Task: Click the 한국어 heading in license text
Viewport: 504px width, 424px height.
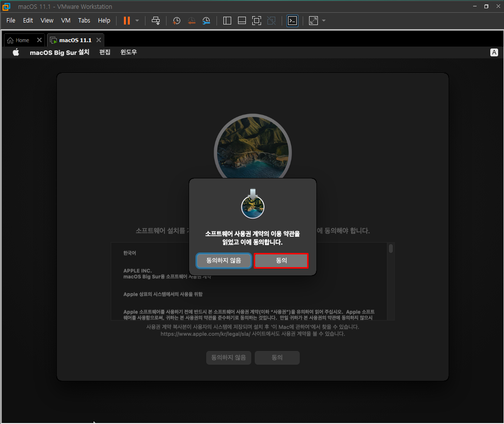Action: click(129, 253)
